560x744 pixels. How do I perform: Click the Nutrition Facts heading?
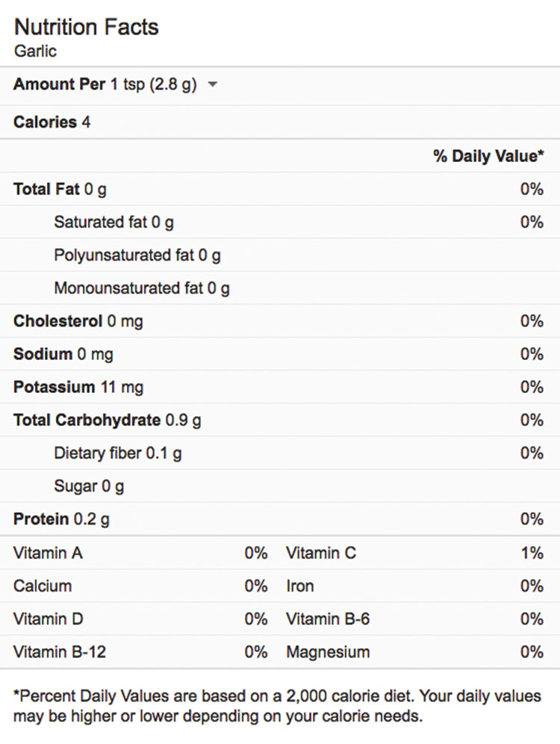87,27
